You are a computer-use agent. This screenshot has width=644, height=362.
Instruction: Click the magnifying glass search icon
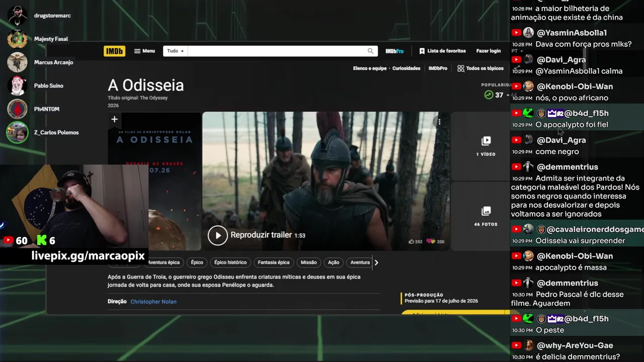[371, 51]
